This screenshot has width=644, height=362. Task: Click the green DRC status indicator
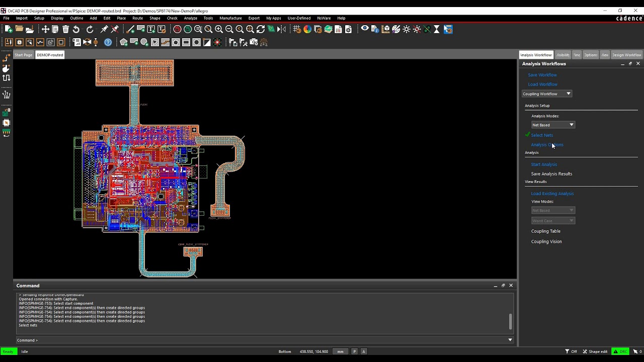point(620,351)
